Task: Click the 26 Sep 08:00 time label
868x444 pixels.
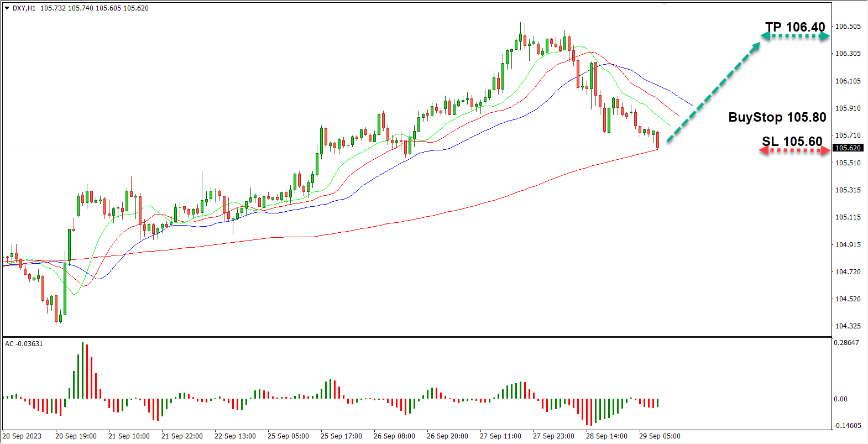Action: click(x=394, y=436)
